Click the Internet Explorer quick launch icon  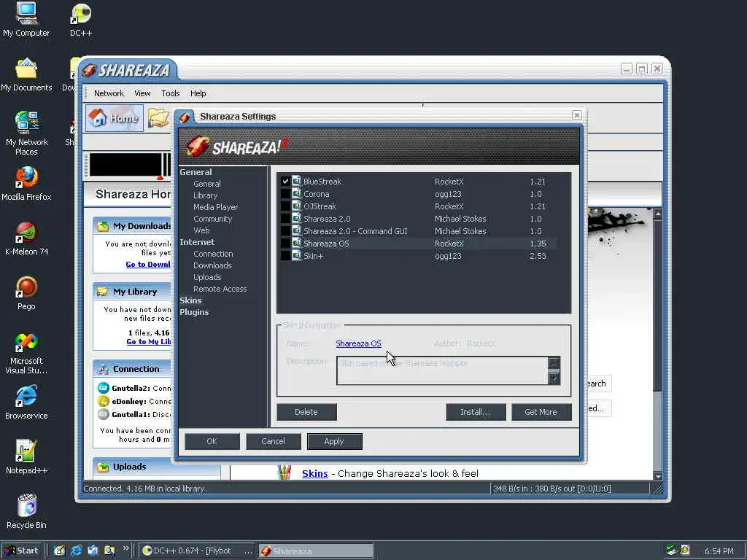pos(76,551)
